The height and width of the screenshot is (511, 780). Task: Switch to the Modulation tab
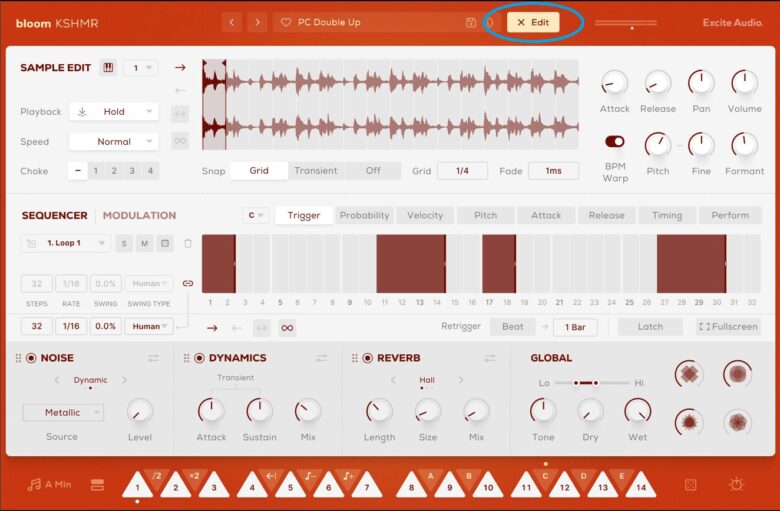click(x=139, y=215)
